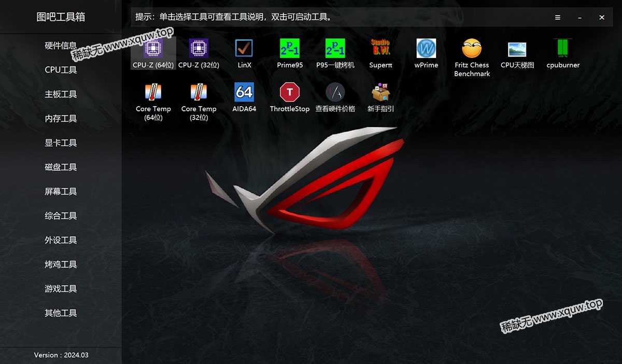Image resolution: width=622 pixels, height=364 pixels.
Task: Go to the 其他工具 category
Action: (x=61, y=313)
